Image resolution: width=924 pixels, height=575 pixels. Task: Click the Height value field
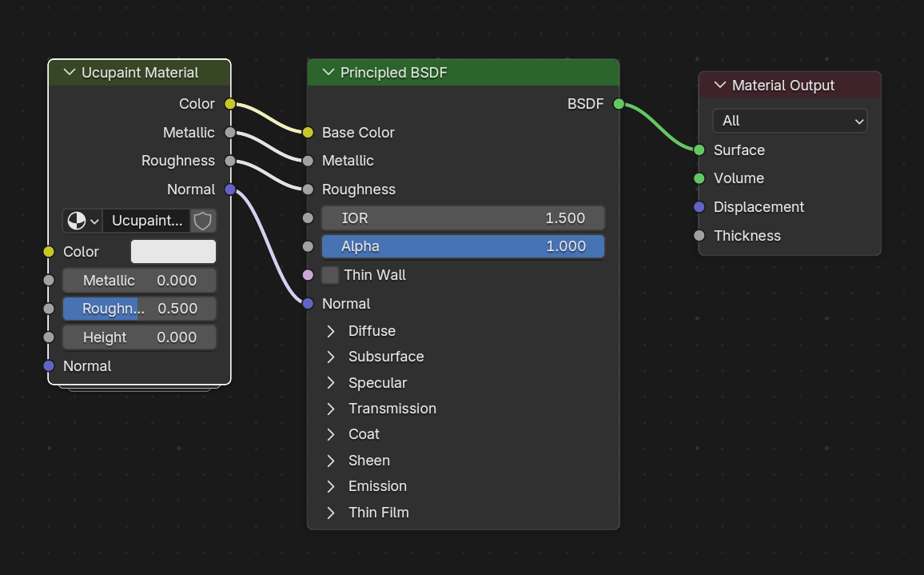(140, 337)
